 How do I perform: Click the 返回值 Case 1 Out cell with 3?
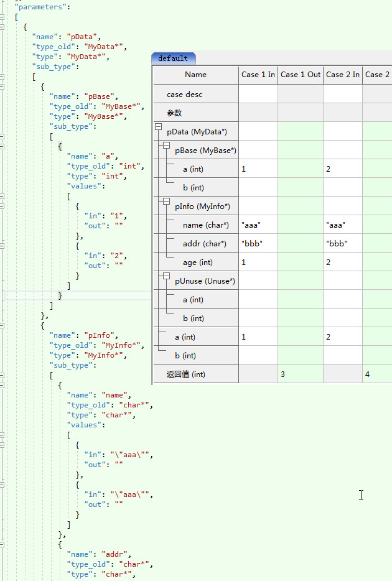301,374
